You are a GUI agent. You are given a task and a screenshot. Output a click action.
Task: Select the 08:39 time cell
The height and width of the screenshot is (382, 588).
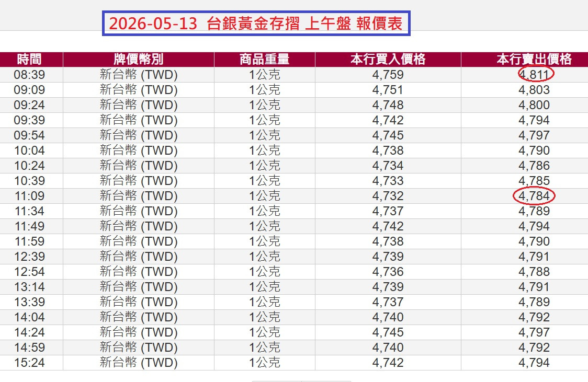point(29,75)
